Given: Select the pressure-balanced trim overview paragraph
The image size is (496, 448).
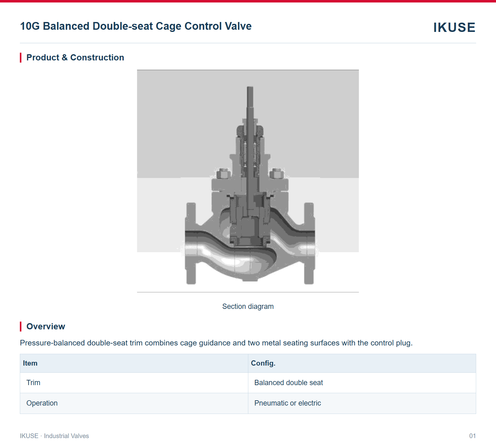Looking at the screenshot, I should coord(216,343).
